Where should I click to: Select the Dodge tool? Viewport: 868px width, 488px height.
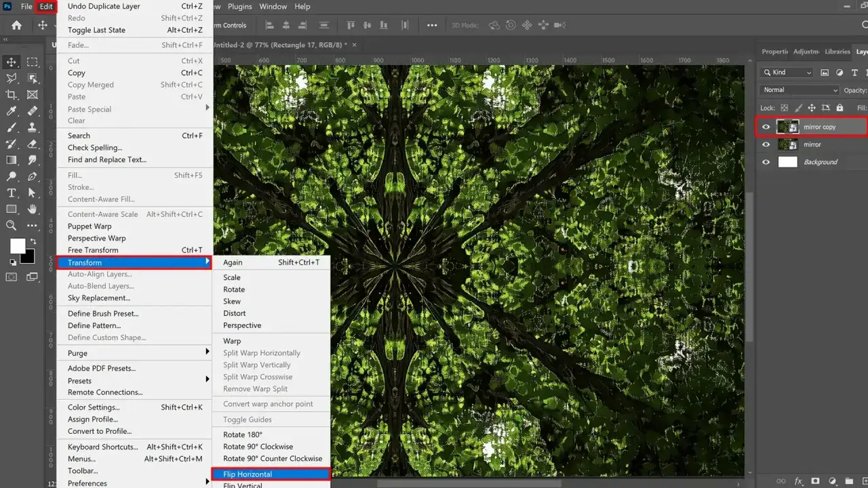[x=12, y=176]
